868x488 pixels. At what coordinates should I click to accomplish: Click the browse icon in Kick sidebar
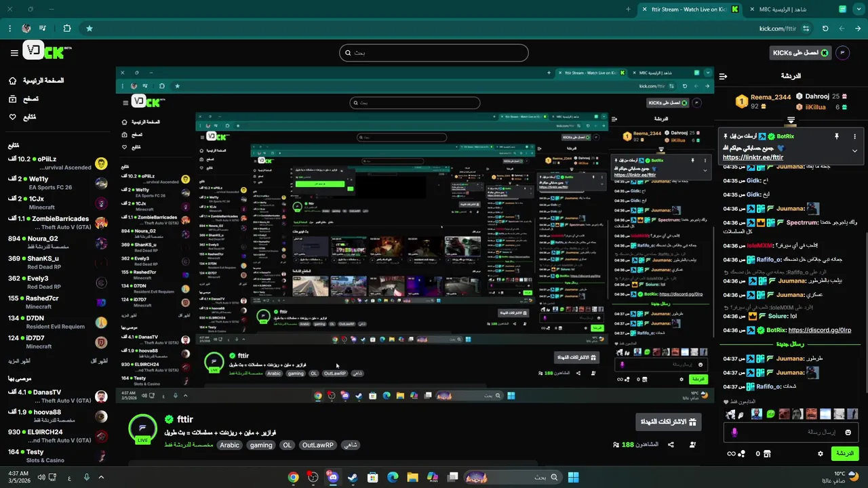(12, 99)
